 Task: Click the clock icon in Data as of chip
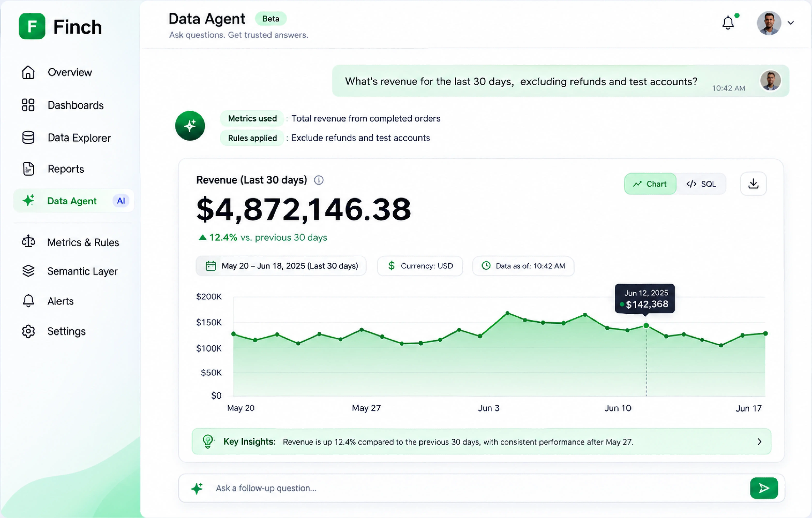[486, 266]
